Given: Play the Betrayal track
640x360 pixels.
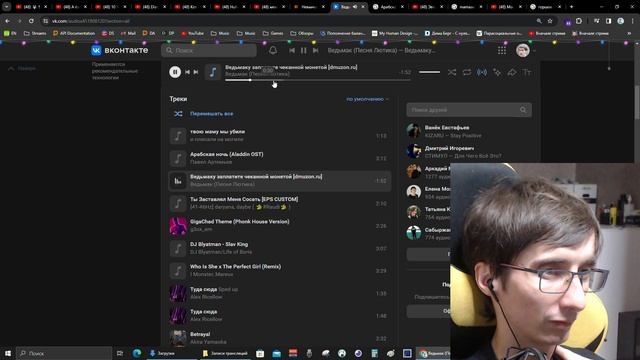Looking at the screenshot, I should click(280, 338).
